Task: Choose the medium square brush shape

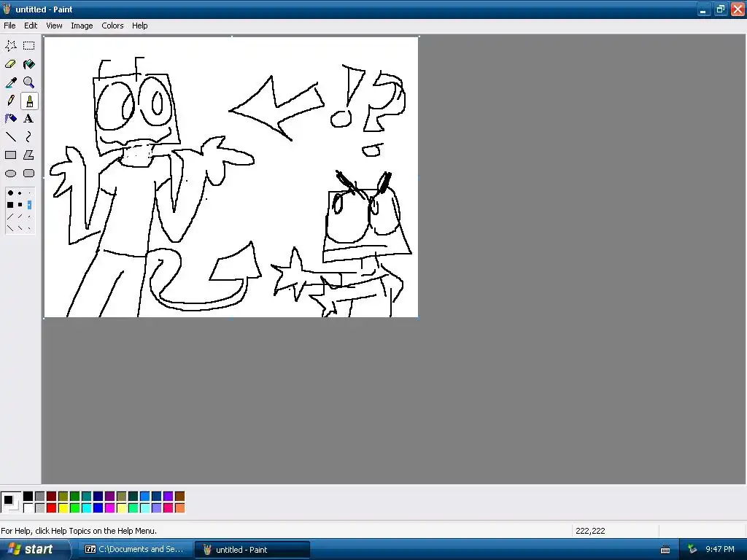Action: (x=20, y=205)
